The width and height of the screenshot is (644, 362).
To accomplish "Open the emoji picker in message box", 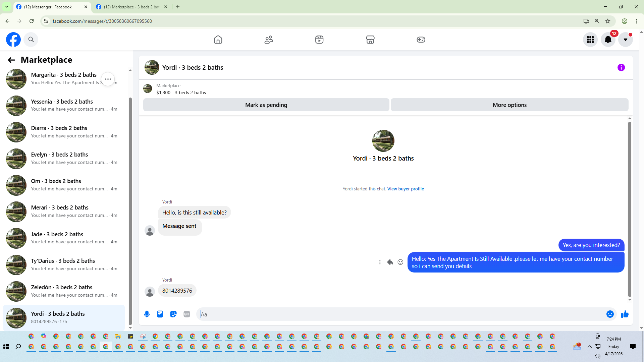I will click(x=610, y=314).
